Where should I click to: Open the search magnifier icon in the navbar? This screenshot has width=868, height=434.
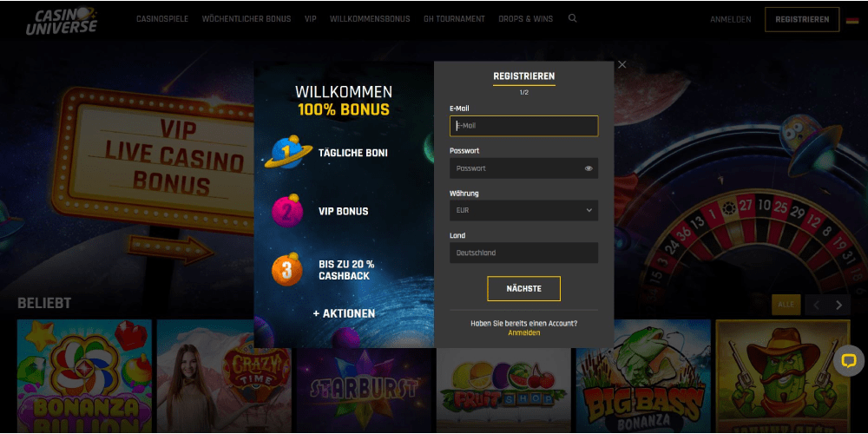tap(572, 18)
